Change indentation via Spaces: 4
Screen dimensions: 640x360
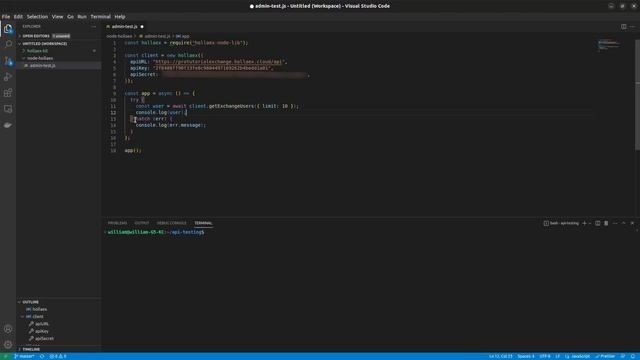[526, 356]
